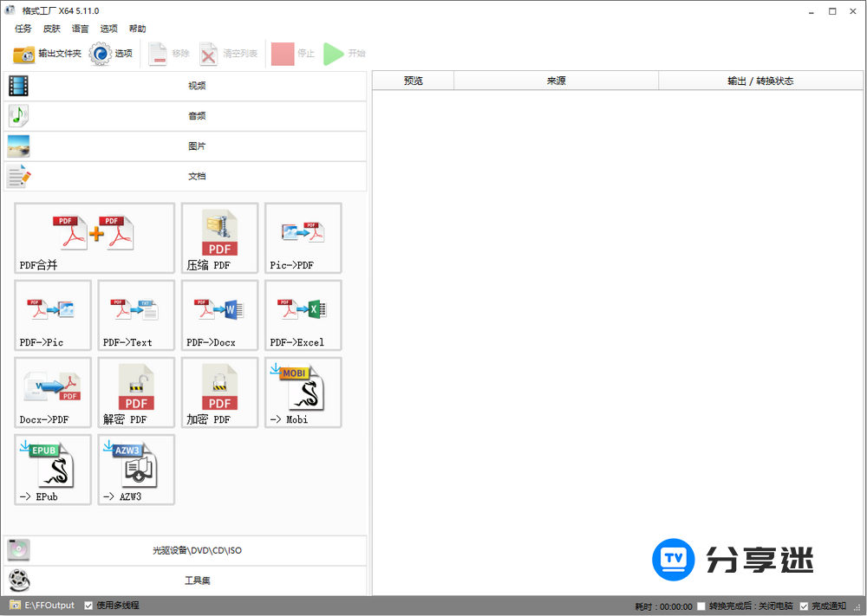The image size is (867, 616).
Task: Open the -> EPub conversion tool
Action: pos(52,470)
